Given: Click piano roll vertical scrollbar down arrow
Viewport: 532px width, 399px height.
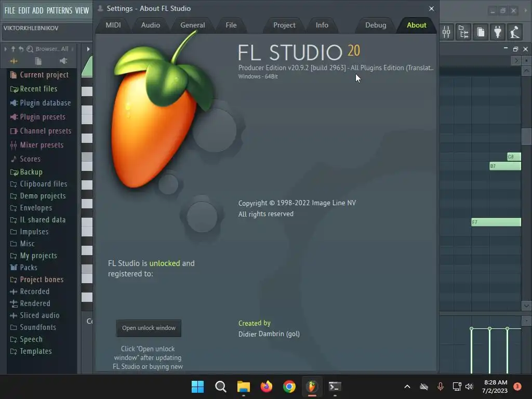Looking at the screenshot, I should pyautogui.click(x=526, y=305).
